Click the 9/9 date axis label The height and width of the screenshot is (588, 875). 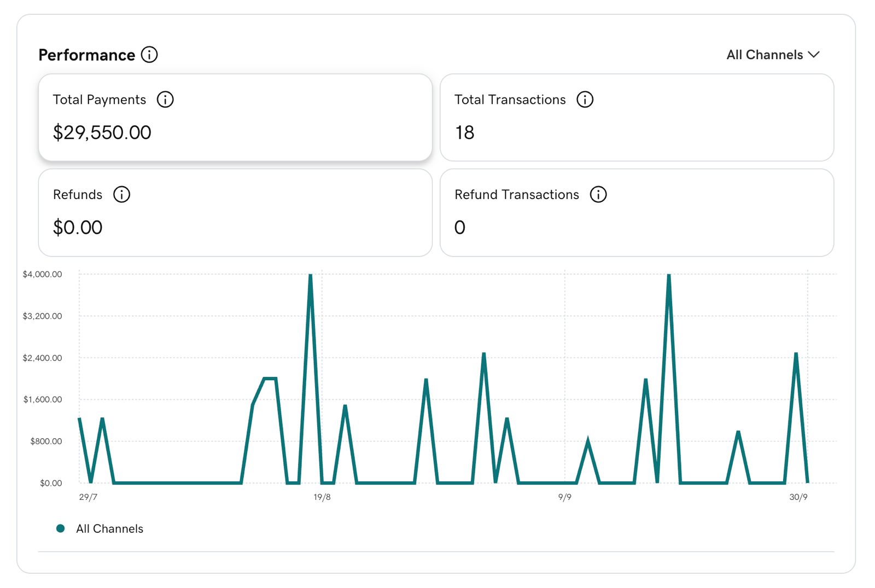(x=564, y=497)
